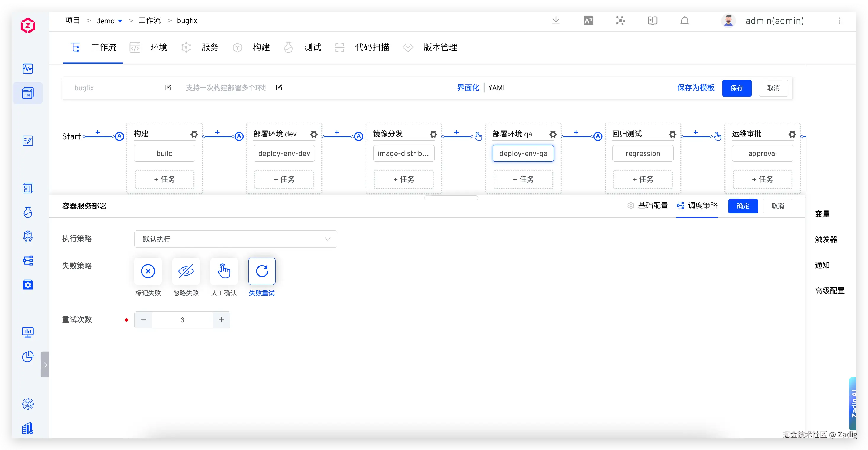Click the download icon in top bar
Viewport: 868px width, 450px height.
556,20
